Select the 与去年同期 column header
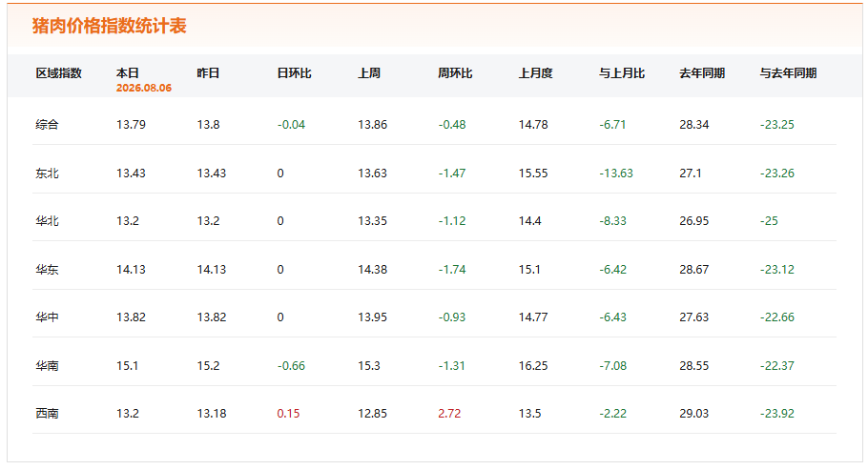Viewport: 868px width, 470px height. click(x=788, y=73)
